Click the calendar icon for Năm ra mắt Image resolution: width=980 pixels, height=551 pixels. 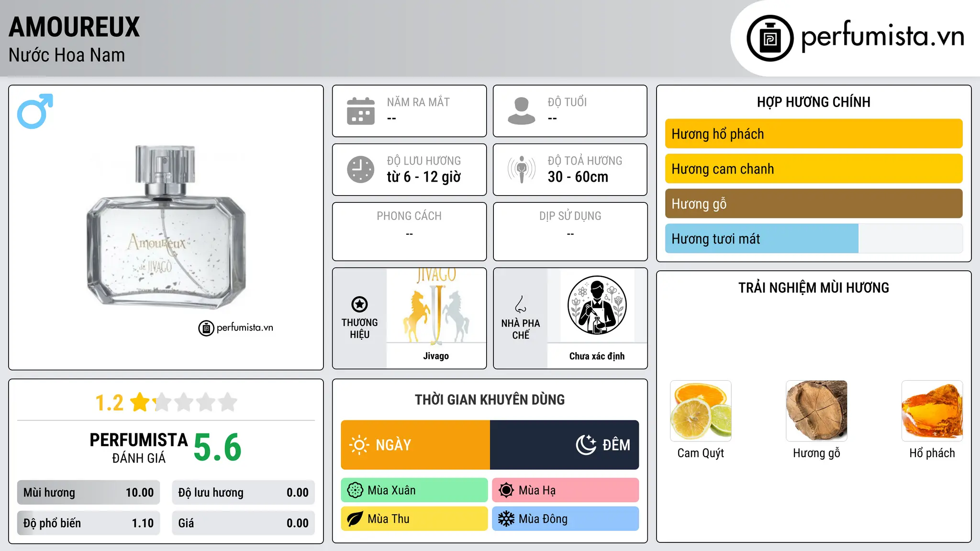click(361, 111)
